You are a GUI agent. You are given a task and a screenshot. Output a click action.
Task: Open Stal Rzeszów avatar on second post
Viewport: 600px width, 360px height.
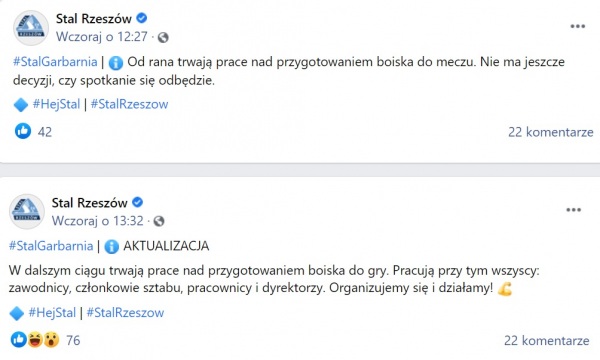27,212
